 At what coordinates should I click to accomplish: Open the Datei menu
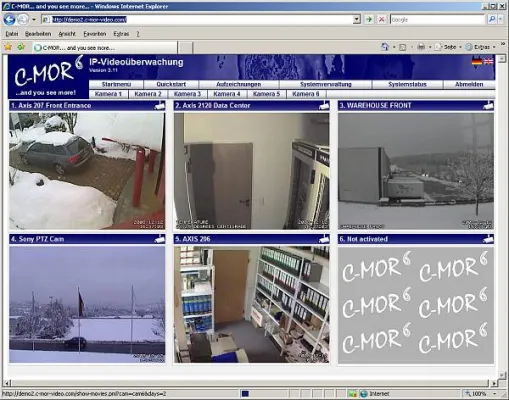coord(12,34)
